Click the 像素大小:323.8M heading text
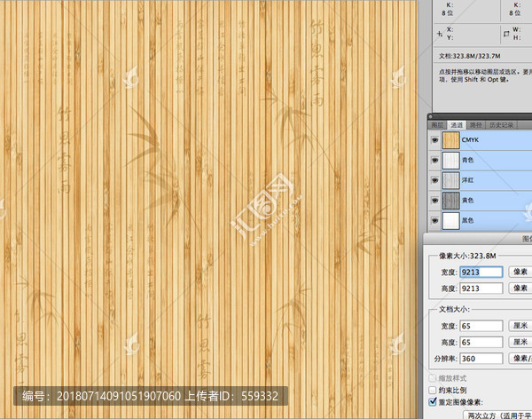Image resolution: width=532 pixels, height=419 pixels. [467, 256]
